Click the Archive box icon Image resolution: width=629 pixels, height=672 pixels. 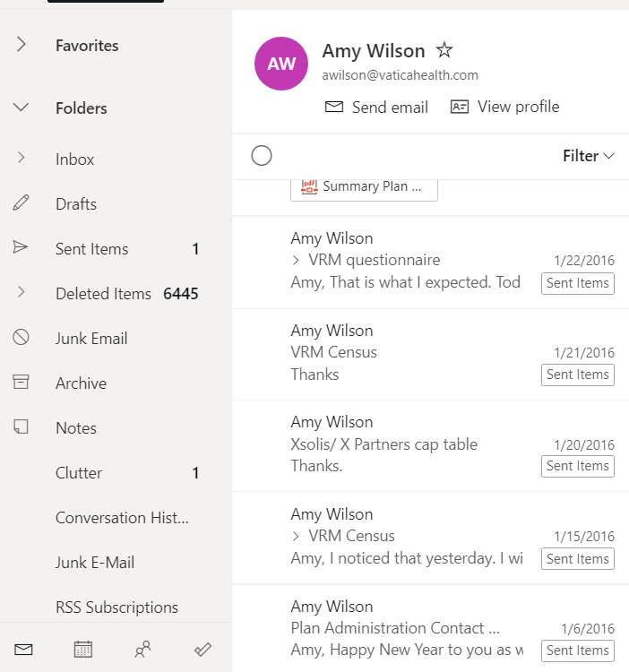22,383
